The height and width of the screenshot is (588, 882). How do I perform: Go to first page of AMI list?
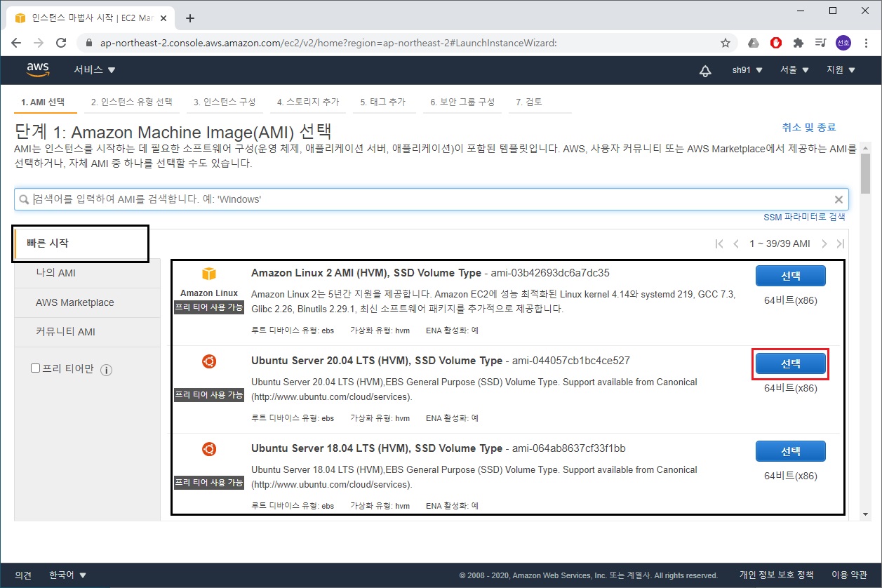[719, 243]
